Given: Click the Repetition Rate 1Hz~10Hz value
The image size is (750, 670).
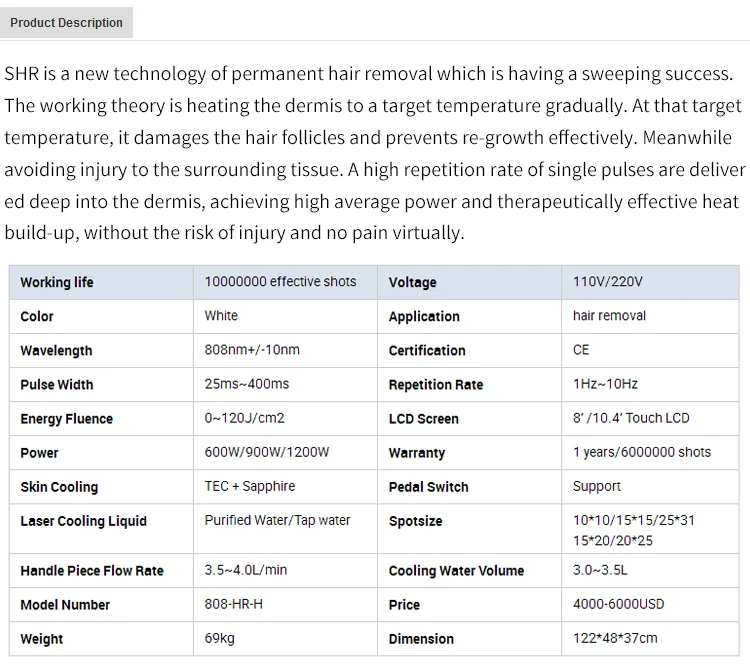Looking at the screenshot, I should [605, 384].
